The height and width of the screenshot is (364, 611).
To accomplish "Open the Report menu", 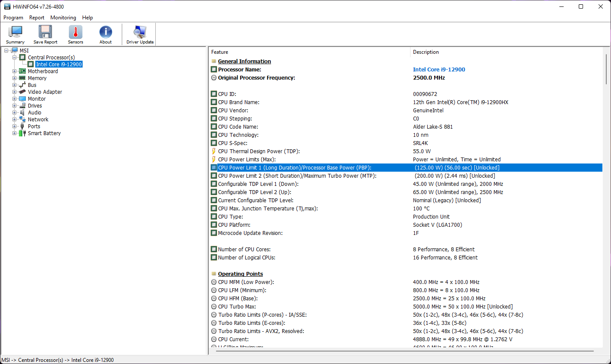I will tap(37, 18).
